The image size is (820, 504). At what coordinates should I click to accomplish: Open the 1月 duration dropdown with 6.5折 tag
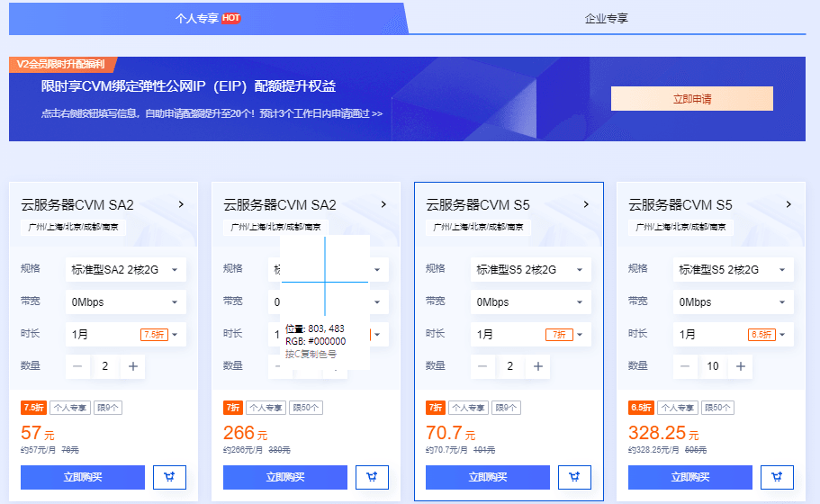tap(734, 335)
